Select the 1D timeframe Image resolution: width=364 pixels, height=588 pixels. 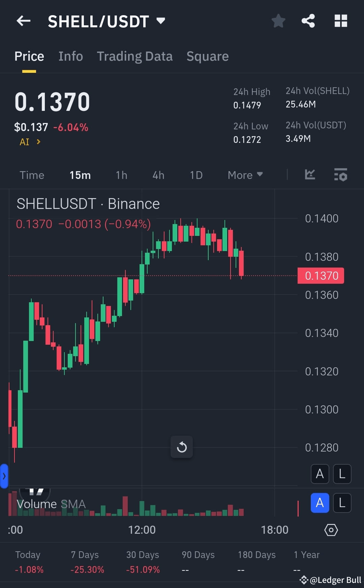[x=196, y=175]
